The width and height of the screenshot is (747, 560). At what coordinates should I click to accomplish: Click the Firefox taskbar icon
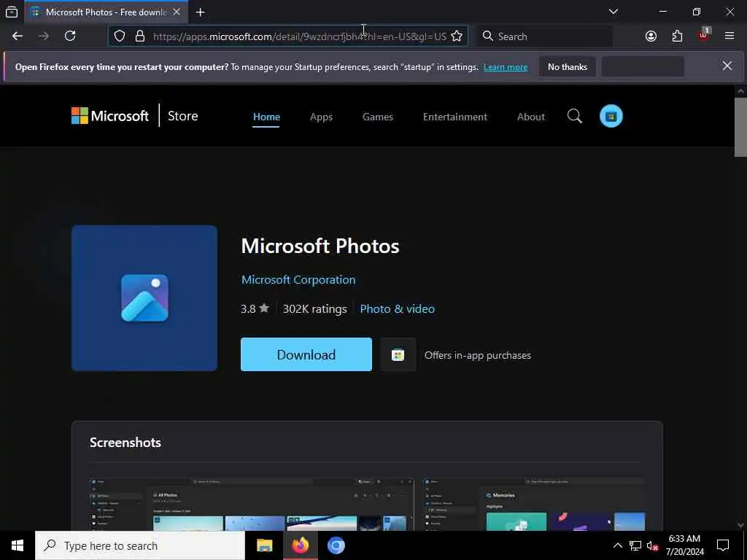(300, 545)
